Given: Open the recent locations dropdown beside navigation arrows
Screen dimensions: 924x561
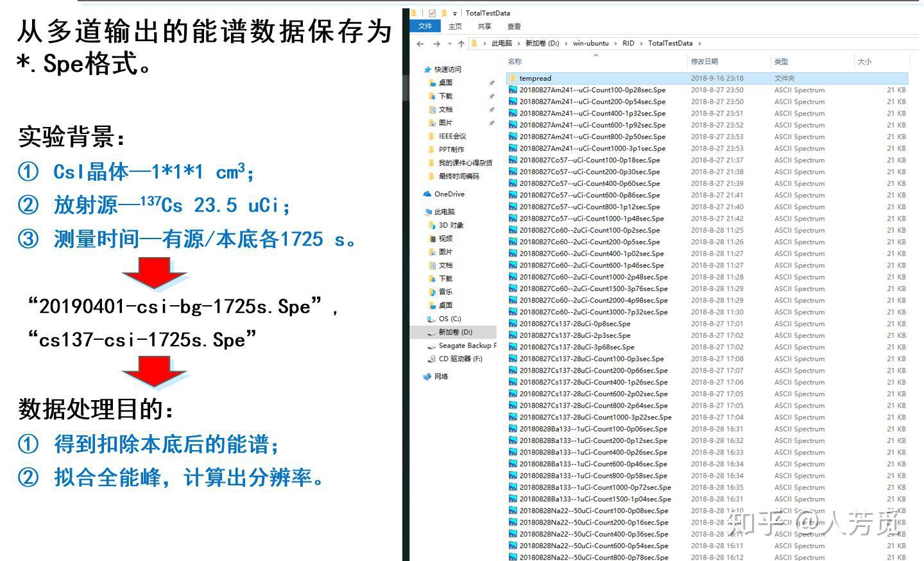Looking at the screenshot, I should (449, 43).
